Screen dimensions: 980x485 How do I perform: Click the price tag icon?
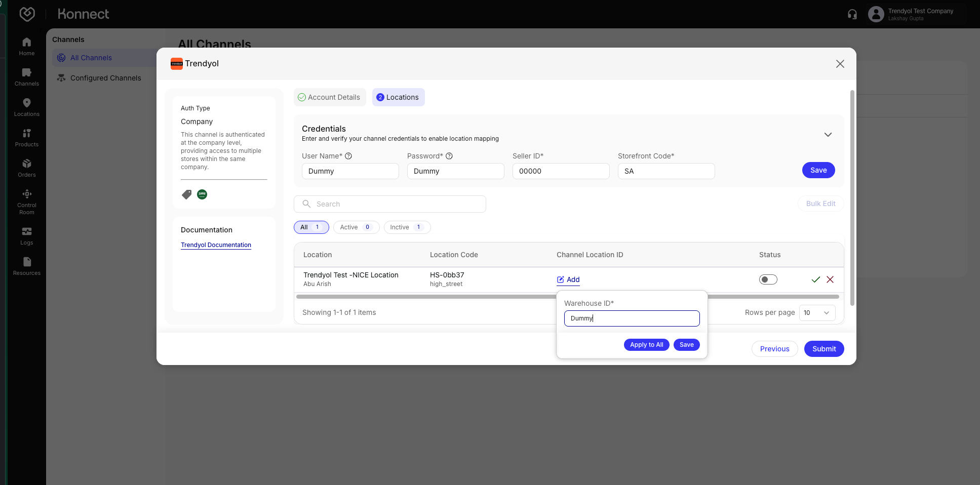187,194
